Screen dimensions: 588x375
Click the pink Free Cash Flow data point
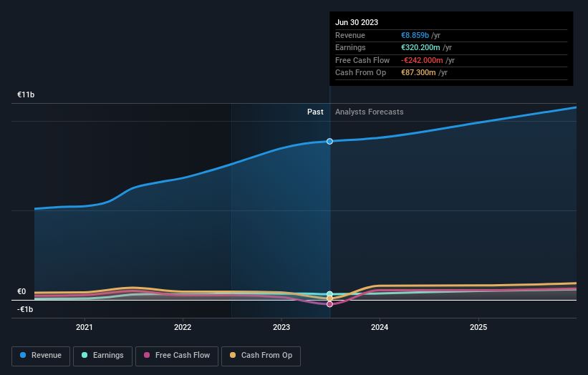pyautogui.click(x=329, y=304)
